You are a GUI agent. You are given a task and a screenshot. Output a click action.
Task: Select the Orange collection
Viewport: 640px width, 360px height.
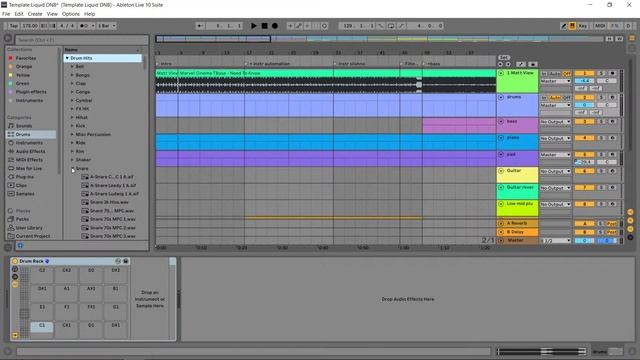click(24, 67)
